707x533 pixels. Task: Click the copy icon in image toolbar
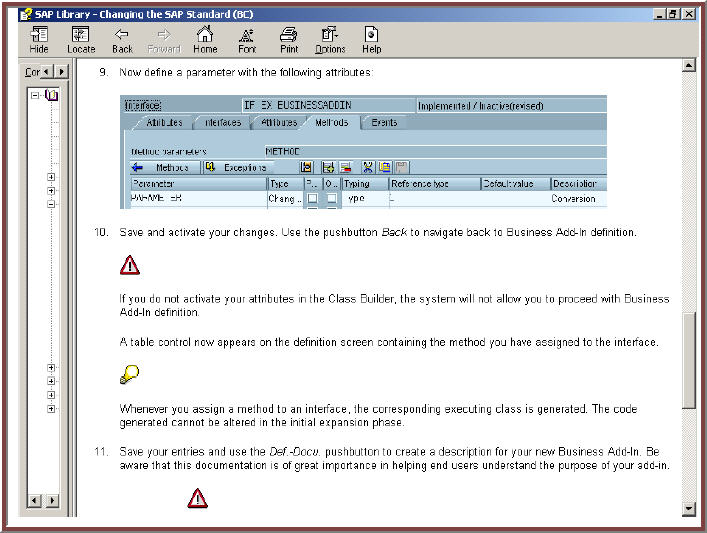pyautogui.click(x=385, y=168)
